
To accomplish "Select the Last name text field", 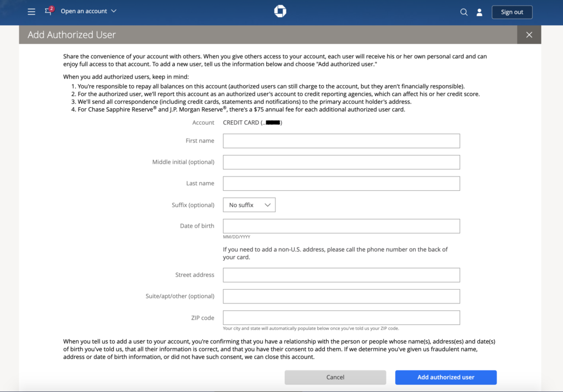I will point(341,183).
